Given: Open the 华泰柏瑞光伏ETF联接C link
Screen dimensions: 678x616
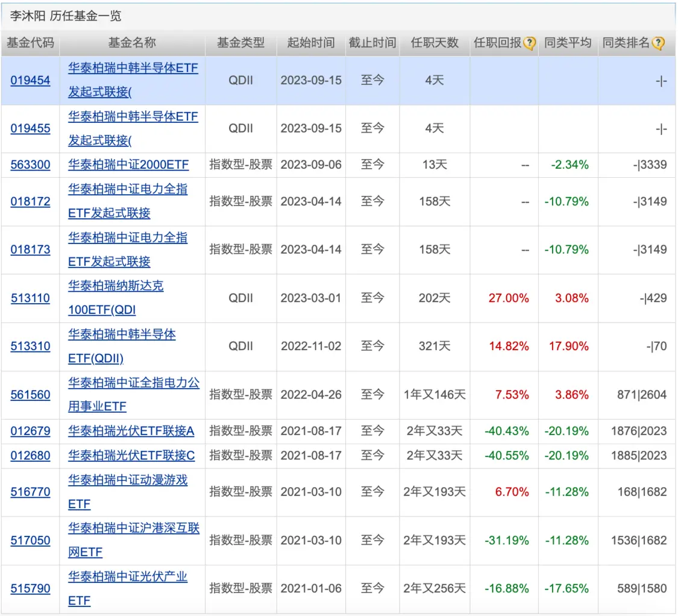Looking at the screenshot, I should coord(131,456).
